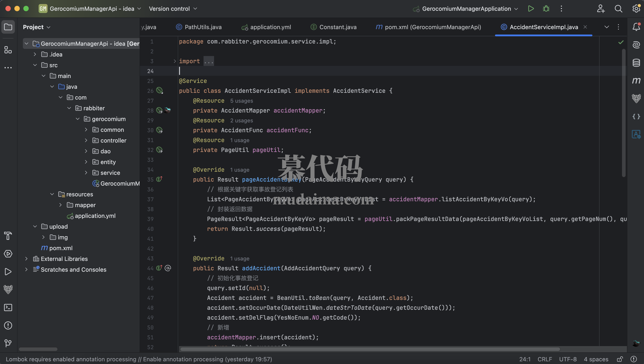
Task: Open the Problems tool window
Action: click(x=8, y=325)
